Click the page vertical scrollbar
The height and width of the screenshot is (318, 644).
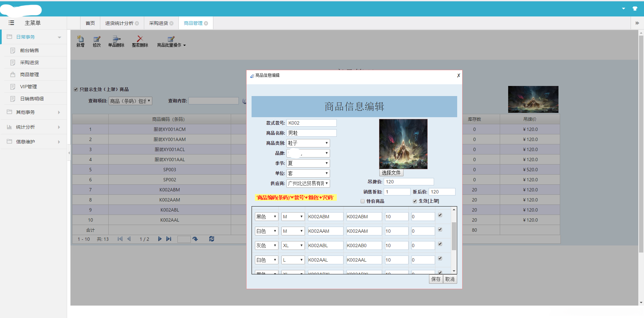coord(641,144)
